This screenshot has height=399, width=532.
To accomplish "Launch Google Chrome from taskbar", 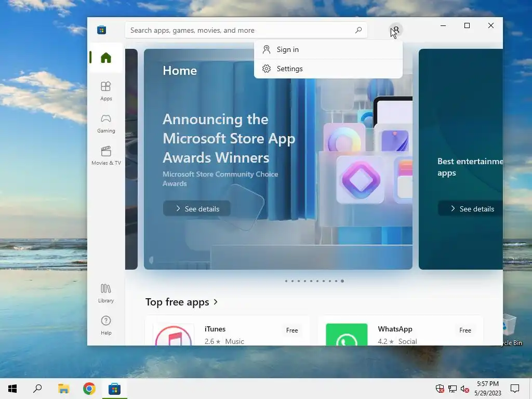I will pyautogui.click(x=89, y=389).
